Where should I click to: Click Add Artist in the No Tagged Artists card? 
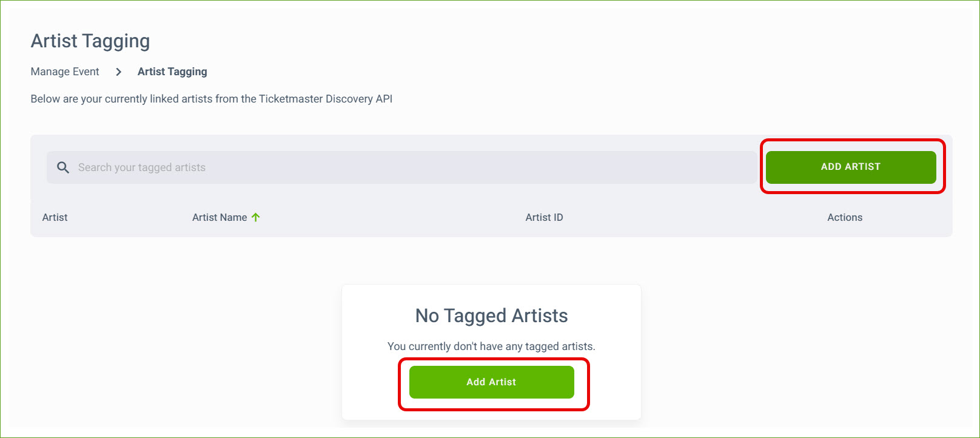click(491, 382)
